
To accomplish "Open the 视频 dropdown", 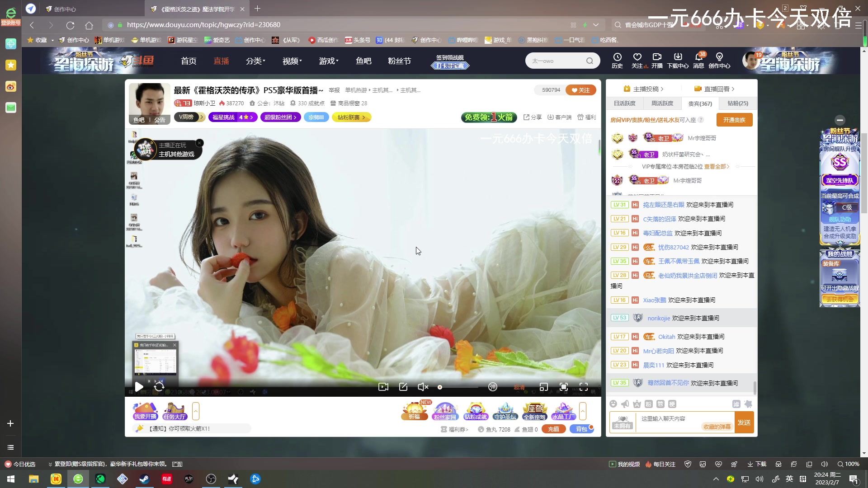I will click(291, 61).
